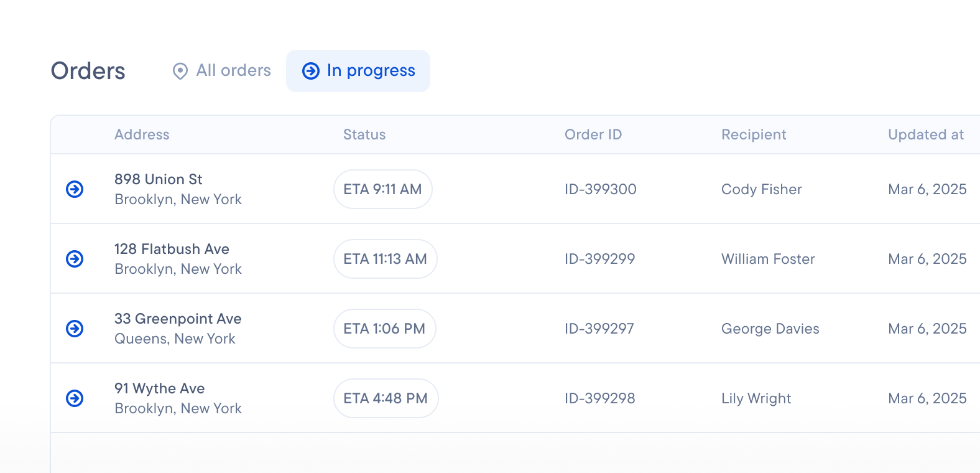This screenshot has width=980, height=473.
Task: Select the arrow icon for 128 Flatbush Ave order
Action: (74, 259)
